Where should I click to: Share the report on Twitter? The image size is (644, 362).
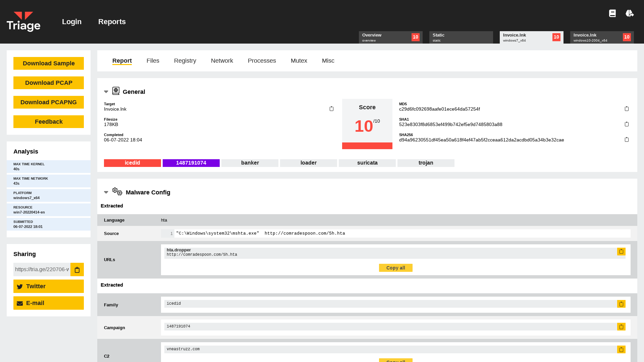pyautogui.click(x=48, y=286)
